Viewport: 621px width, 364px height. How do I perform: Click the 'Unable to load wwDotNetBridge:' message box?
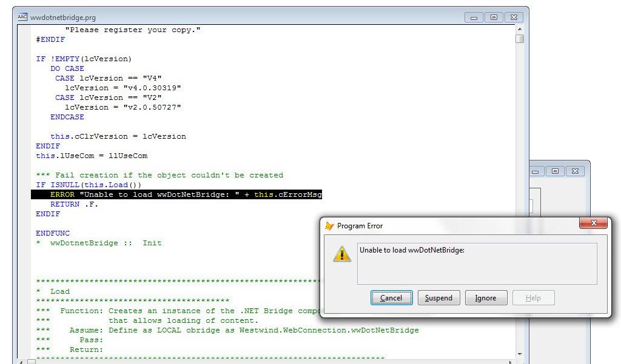point(477,263)
